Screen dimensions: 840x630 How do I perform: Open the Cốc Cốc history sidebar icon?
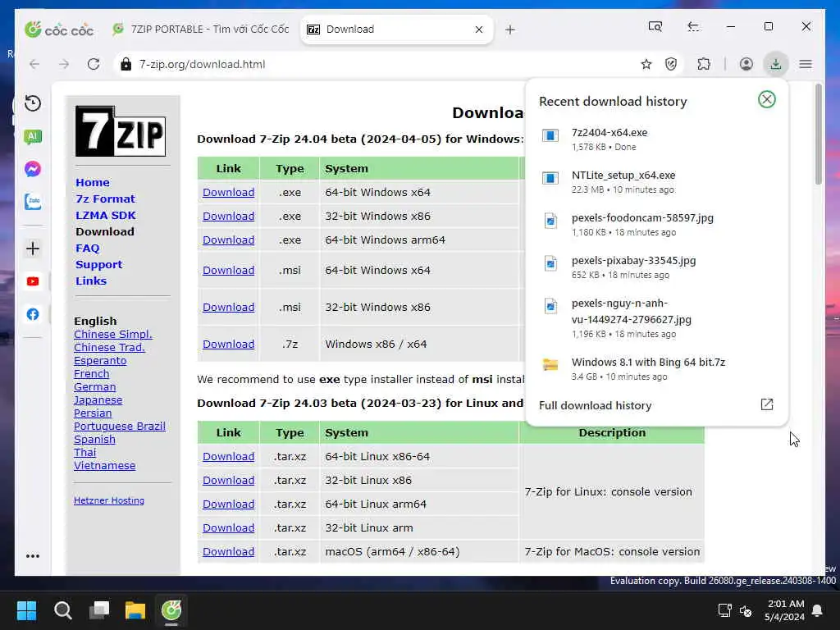33,103
